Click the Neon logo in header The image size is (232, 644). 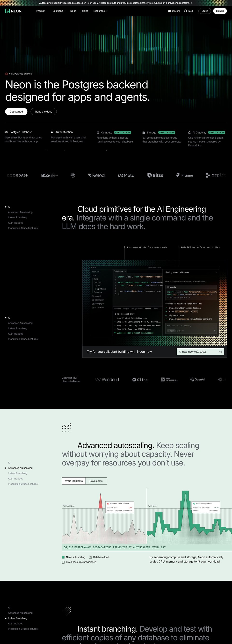coord(13,11)
